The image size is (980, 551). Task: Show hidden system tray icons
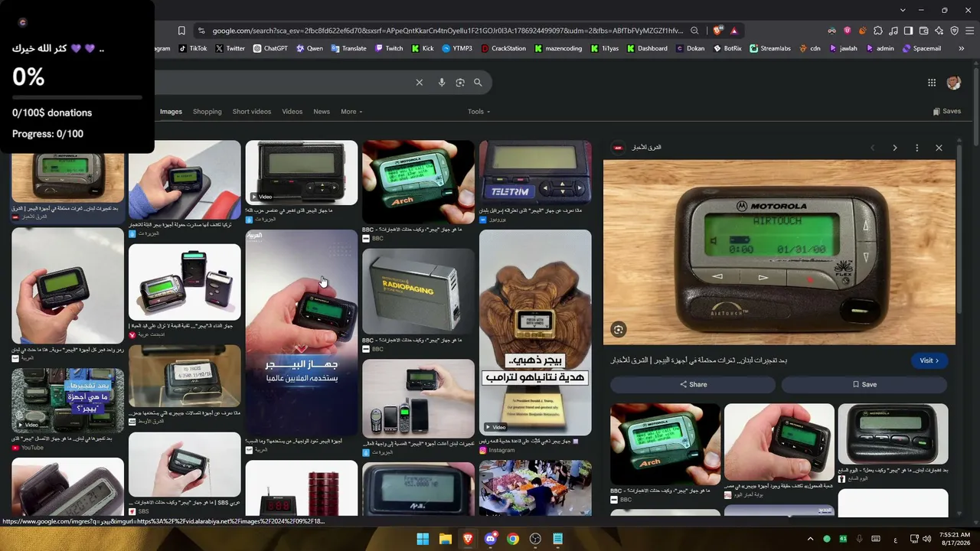tap(810, 539)
